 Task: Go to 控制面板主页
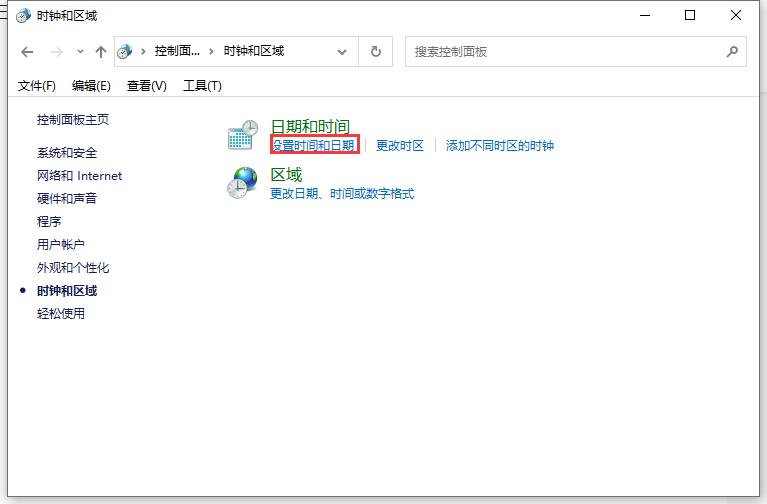[x=73, y=119]
